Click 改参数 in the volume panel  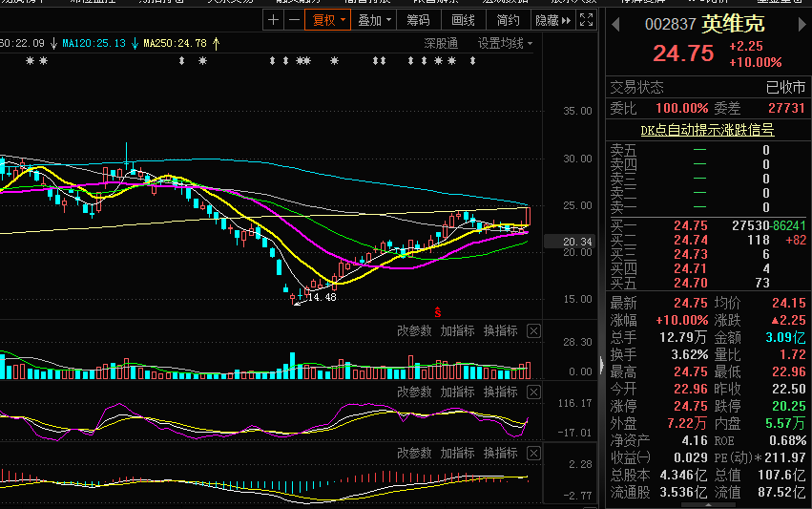pyautogui.click(x=414, y=330)
